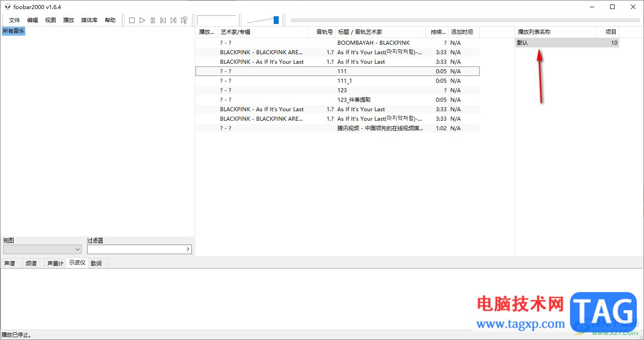
Task: Select the 默认 playlist
Action: tap(567, 43)
